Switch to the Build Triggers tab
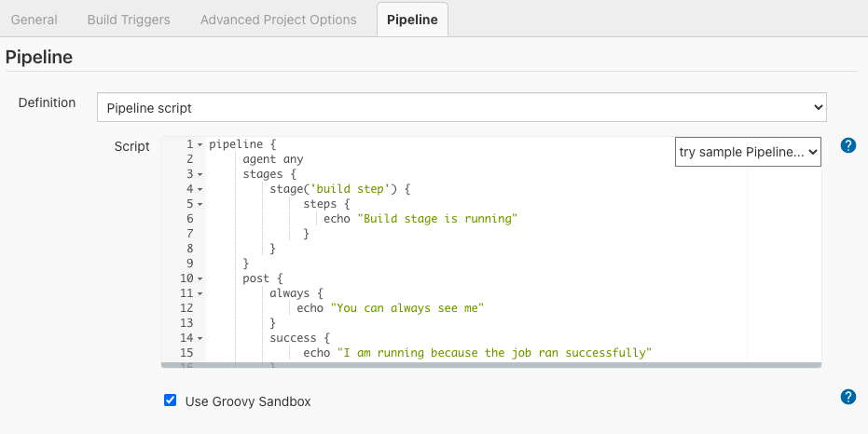The image size is (868, 434). tap(129, 20)
